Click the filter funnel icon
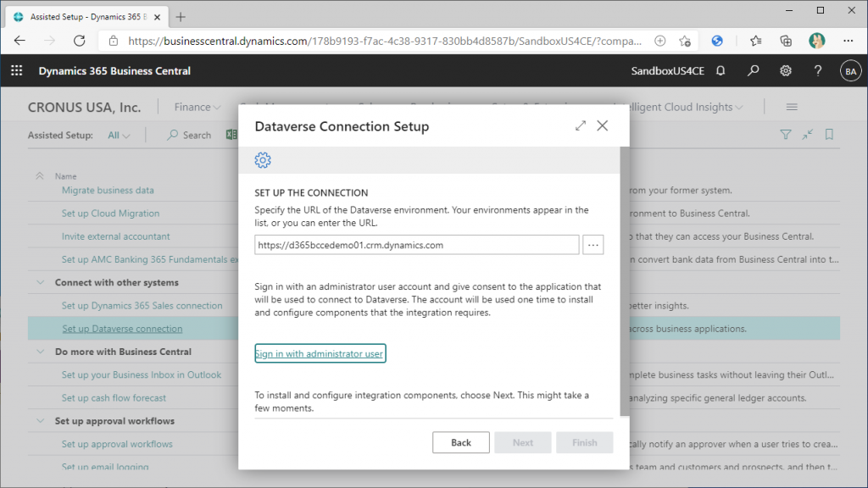The width and height of the screenshot is (868, 488). pyautogui.click(x=786, y=135)
